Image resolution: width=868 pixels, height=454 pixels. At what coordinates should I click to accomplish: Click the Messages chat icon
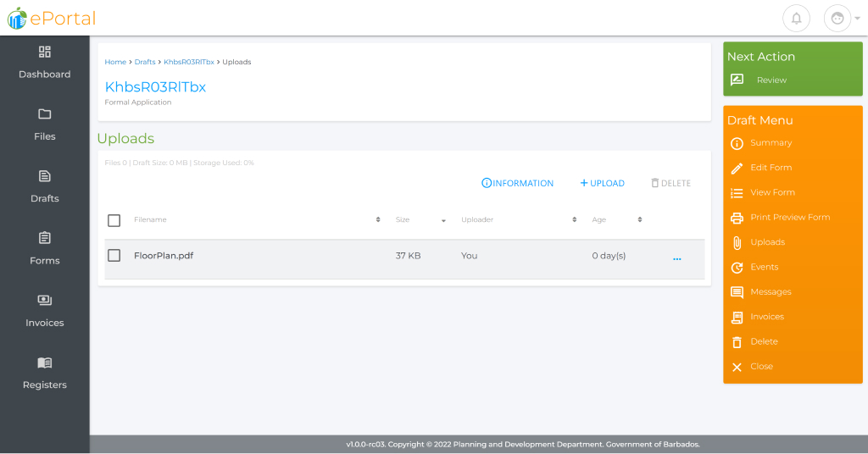pyautogui.click(x=737, y=292)
